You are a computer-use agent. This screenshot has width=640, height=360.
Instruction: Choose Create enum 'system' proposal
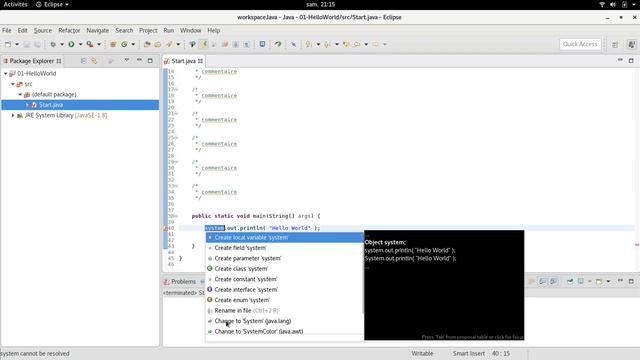point(284,300)
